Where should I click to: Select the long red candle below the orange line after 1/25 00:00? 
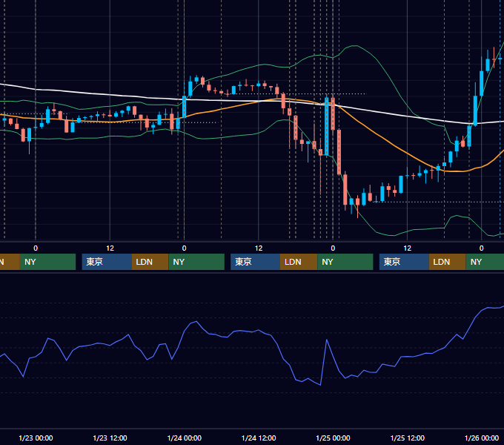[x=339, y=152]
